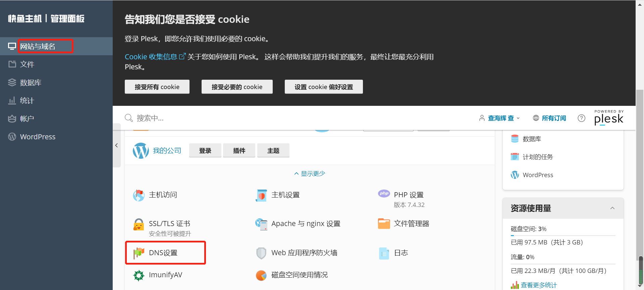Click the file manager folder icon
The height and width of the screenshot is (290, 644).
pos(384,224)
